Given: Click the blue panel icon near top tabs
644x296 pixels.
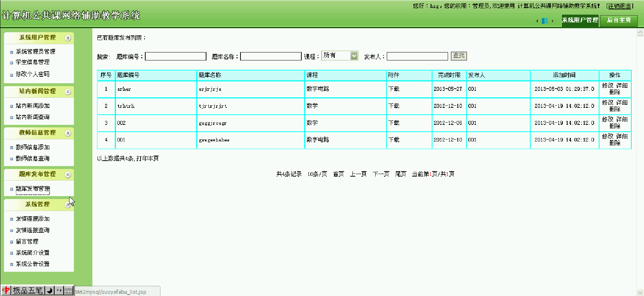Looking at the screenshot, I should (x=544, y=21).
